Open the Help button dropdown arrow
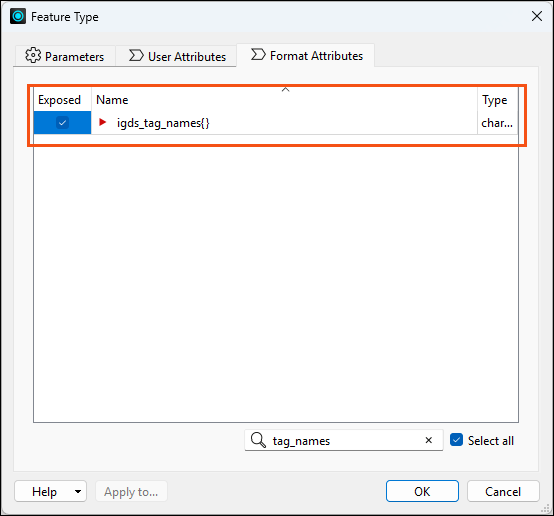This screenshot has height=516, width=554. tap(78, 491)
